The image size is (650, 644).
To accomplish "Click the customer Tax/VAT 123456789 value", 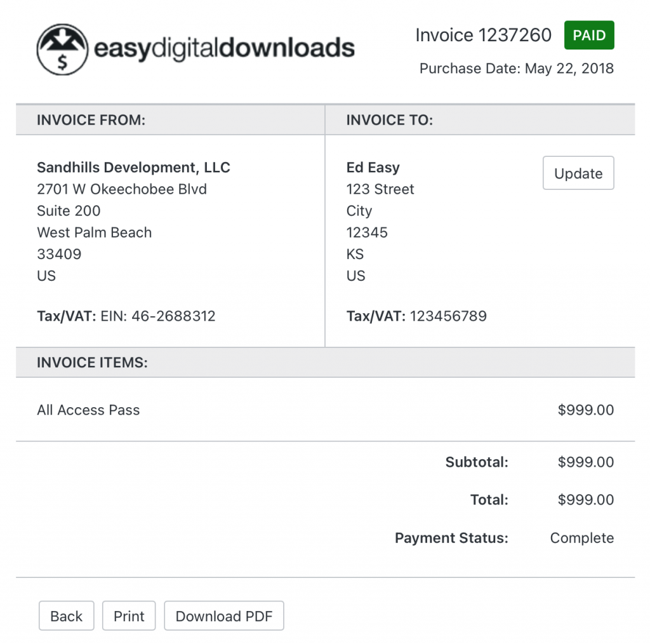I will coord(448,316).
